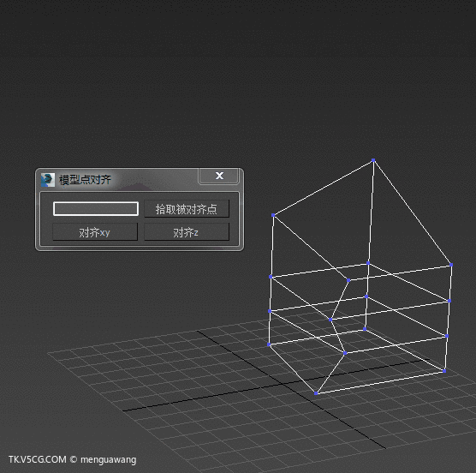Image resolution: width=476 pixels, height=473 pixels.
Task: Click the 模型点对齐 dialog's app icon
Action: 48,180
